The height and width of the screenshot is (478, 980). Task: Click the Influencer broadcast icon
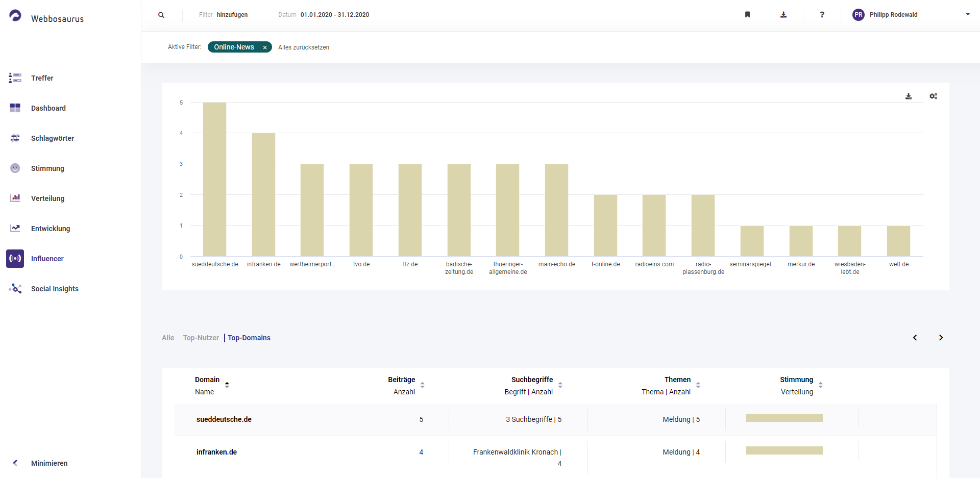(x=15, y=259)
